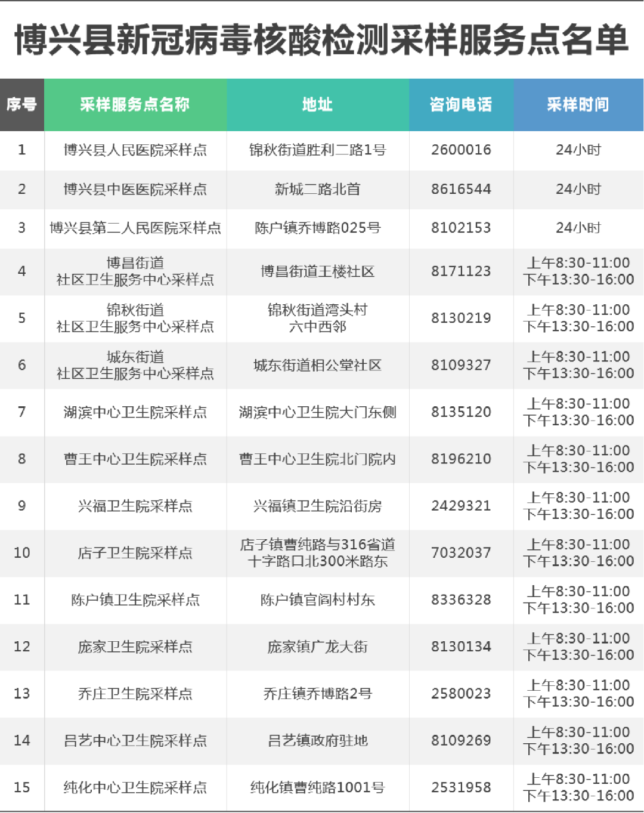
Task: Click the 地址 column header
Action: coord(317,105)
